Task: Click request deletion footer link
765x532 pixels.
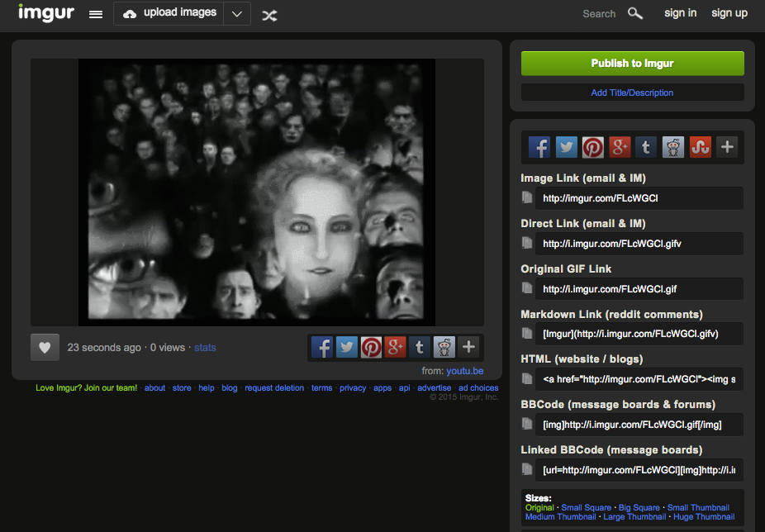Action: pyautogui.click(x=274, y=388)
